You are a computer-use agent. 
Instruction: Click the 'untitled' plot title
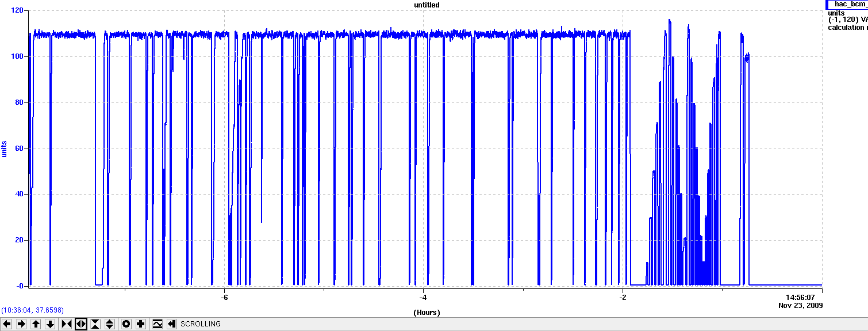coord(427,5)
